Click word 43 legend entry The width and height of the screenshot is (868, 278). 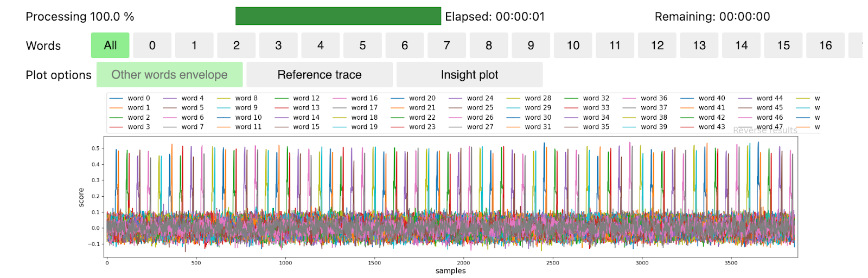(712, 127)
